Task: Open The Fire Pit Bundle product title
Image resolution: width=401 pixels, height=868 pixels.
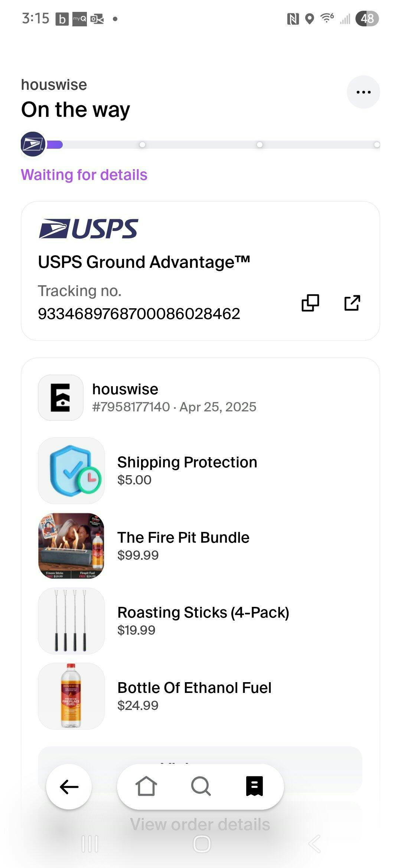Action: pos(183,537)
